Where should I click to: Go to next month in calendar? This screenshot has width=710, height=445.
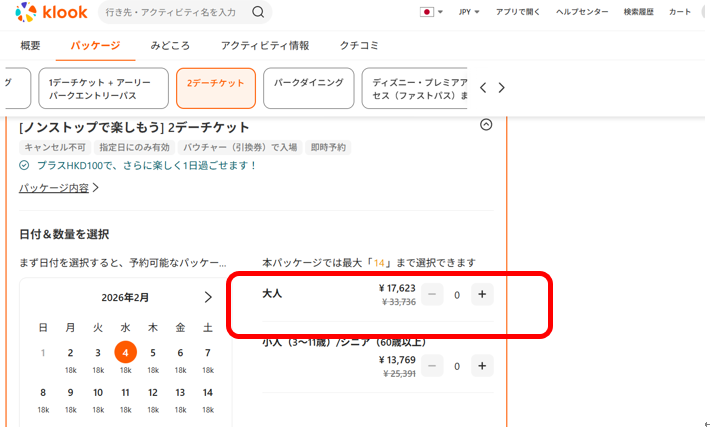(x=208, y=297)
